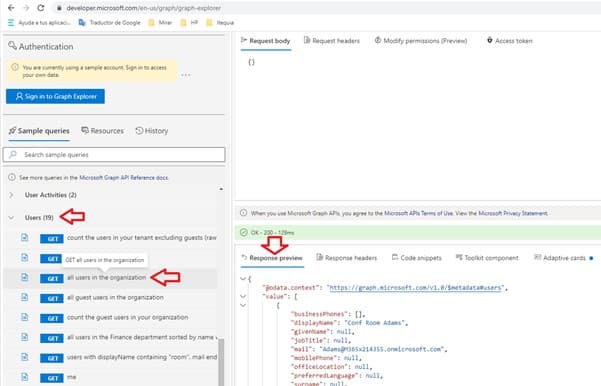Viewport: 601px width, 386px height.
Task: Collapse the root JSON object fold arrow
Action: tap(243, 279)
